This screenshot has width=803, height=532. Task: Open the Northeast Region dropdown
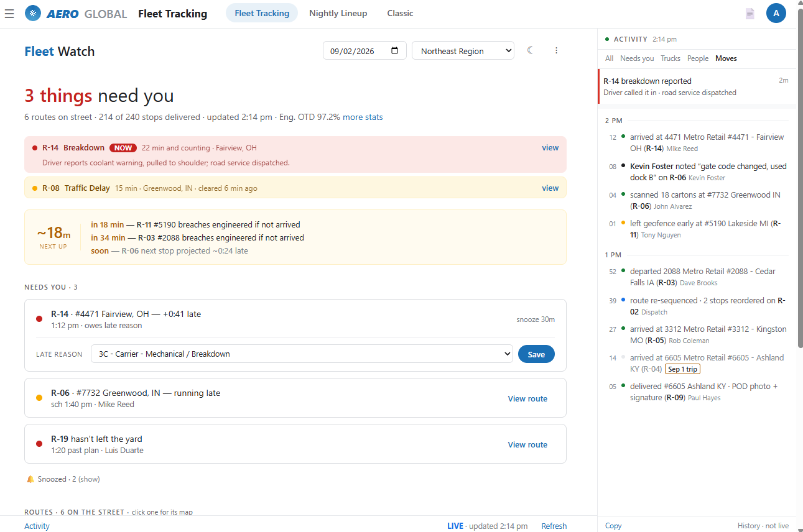[x=463, y=51]
